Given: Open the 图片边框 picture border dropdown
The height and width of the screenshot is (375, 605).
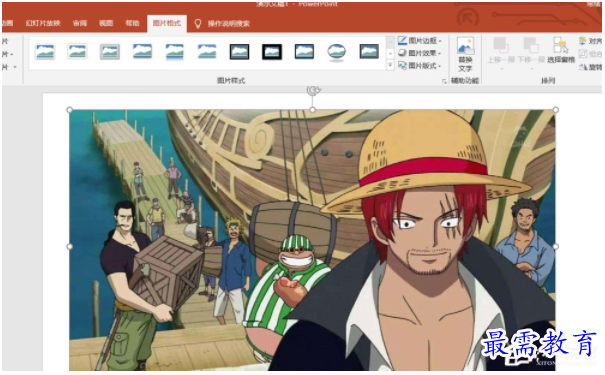Looking at the screenshot, I should pos(420,41).
